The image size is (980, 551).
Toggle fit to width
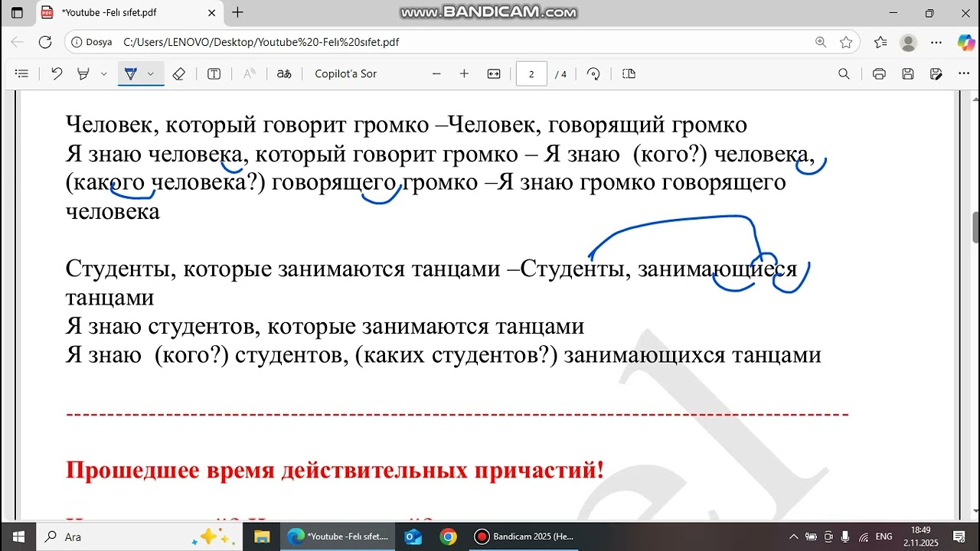494,74
